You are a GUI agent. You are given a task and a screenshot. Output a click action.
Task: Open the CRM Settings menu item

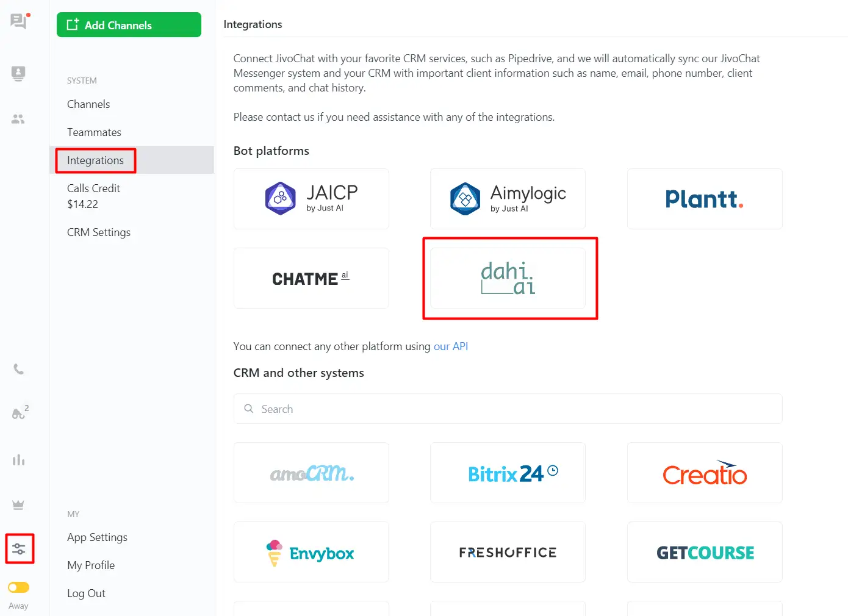tap(99, 232)
